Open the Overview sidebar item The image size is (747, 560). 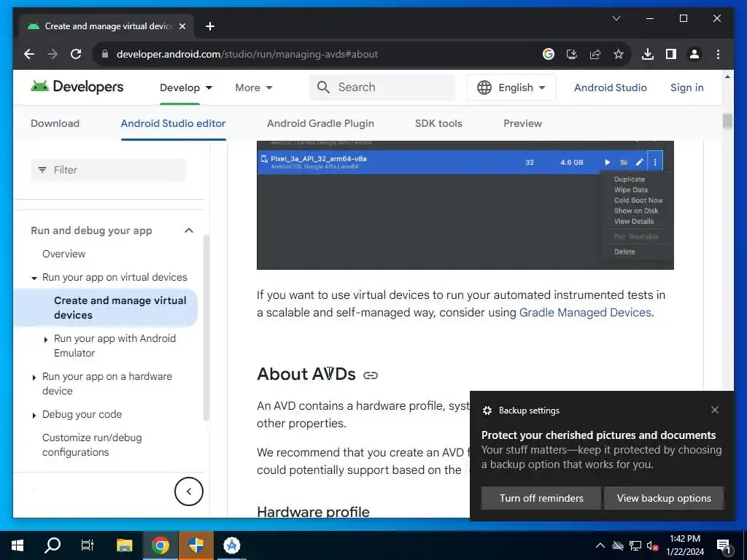(x=64, y=254)
